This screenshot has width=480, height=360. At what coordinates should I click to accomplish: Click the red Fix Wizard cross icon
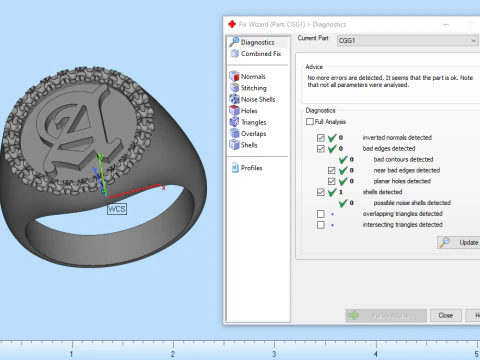click(232, 24)
